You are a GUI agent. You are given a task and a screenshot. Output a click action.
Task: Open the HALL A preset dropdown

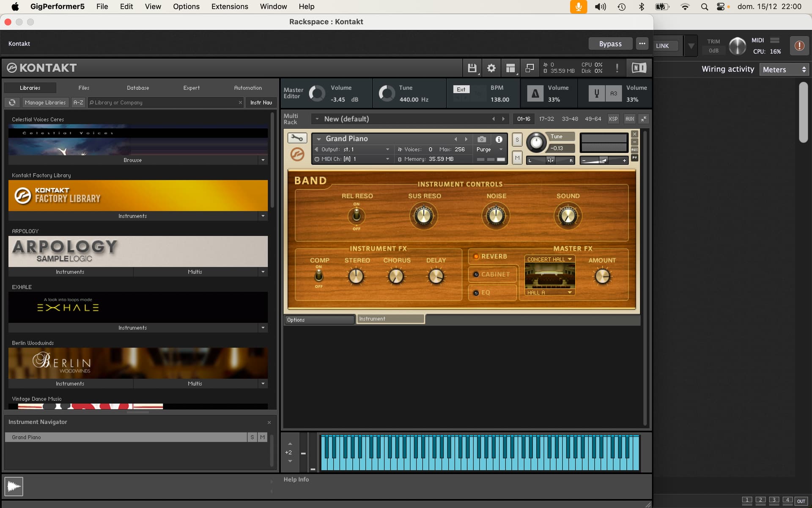tap(549, 293)
